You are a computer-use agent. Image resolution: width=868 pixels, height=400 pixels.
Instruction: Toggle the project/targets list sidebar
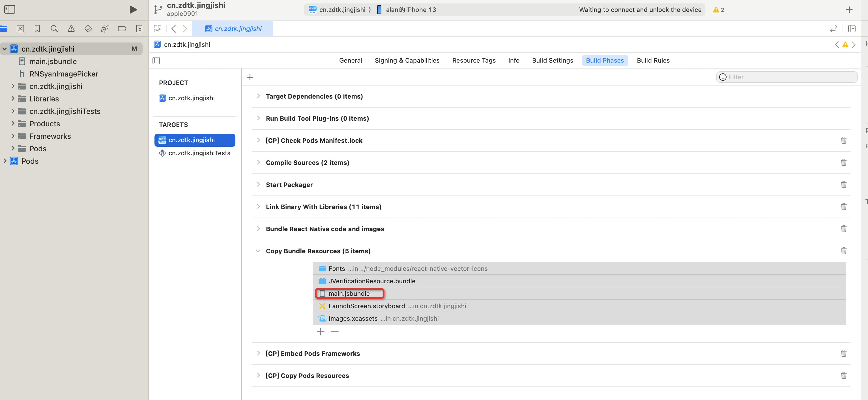tap(156, 61)
